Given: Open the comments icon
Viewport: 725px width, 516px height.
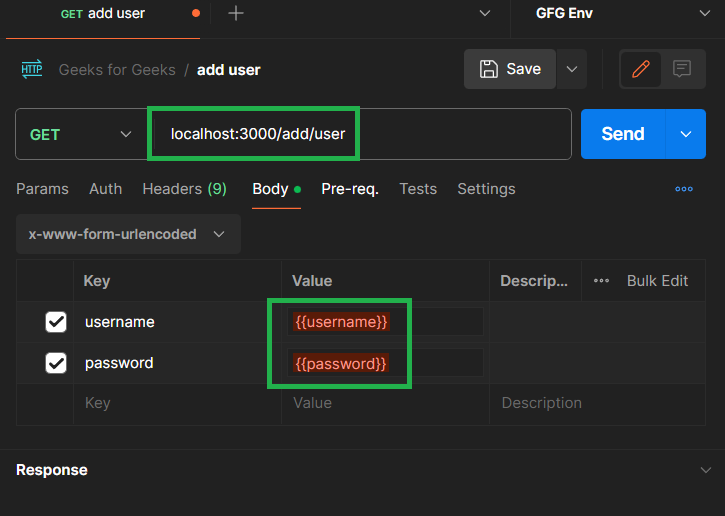Looking at the screenshot, I should click(x=682, y=69).
